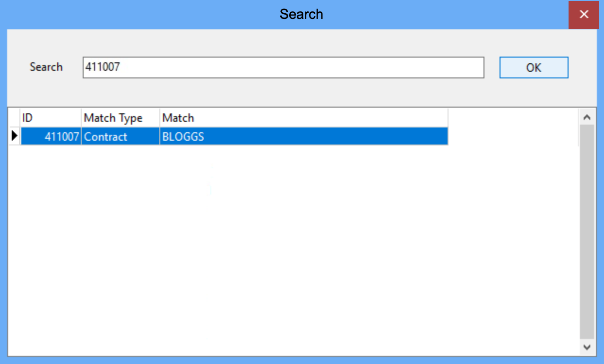
Task: Click the Match column header
Action: [303, 118]
